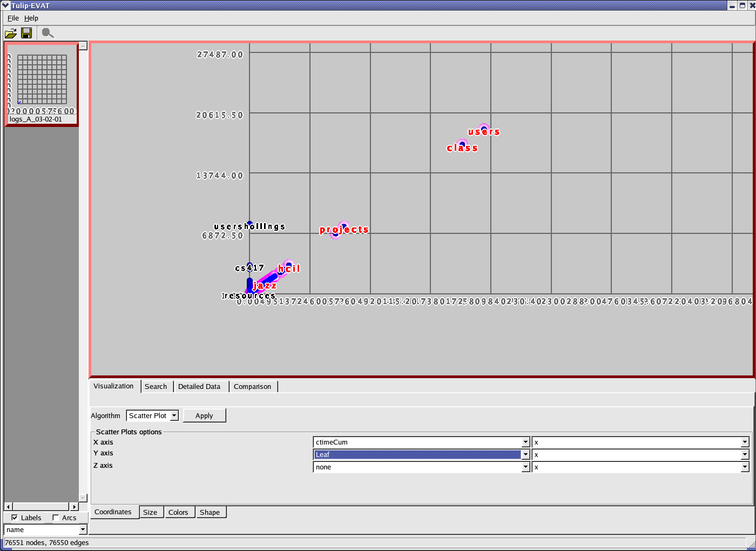Toggle the Labels checkbox

pos(15,518)
